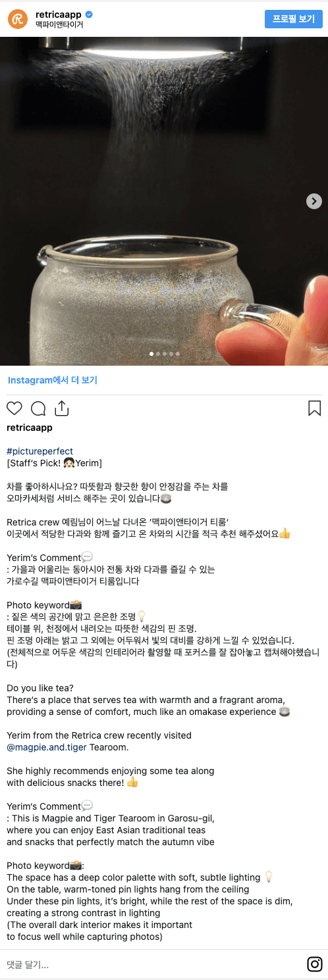Click the Instagram logo at bottom
Screen dimensions: 328x980
point(315,964)
